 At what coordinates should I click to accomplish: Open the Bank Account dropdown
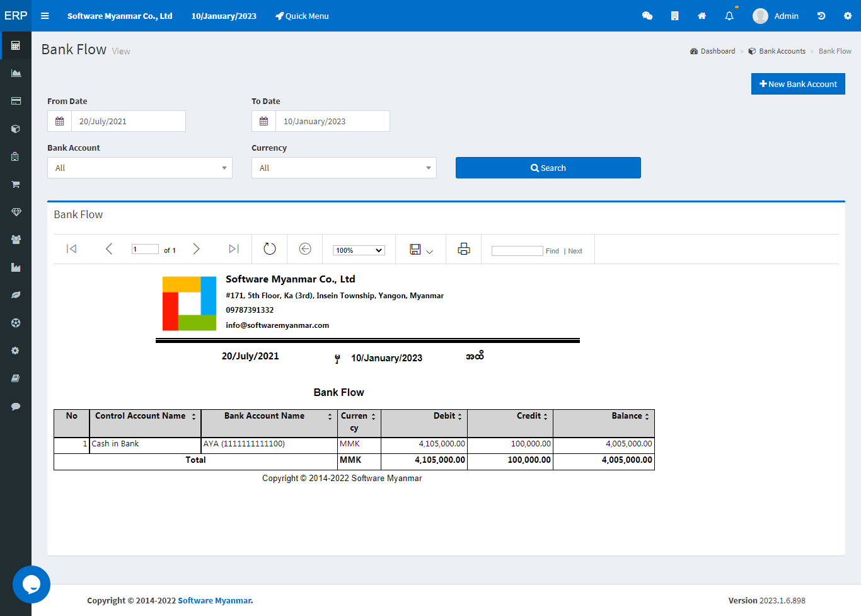pyautogui.click(x=140, y=168)
